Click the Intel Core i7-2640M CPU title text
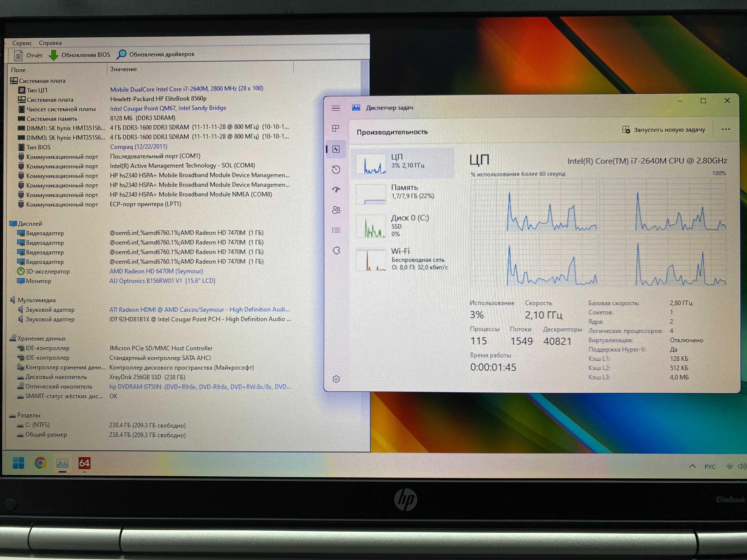 [647, 161]
